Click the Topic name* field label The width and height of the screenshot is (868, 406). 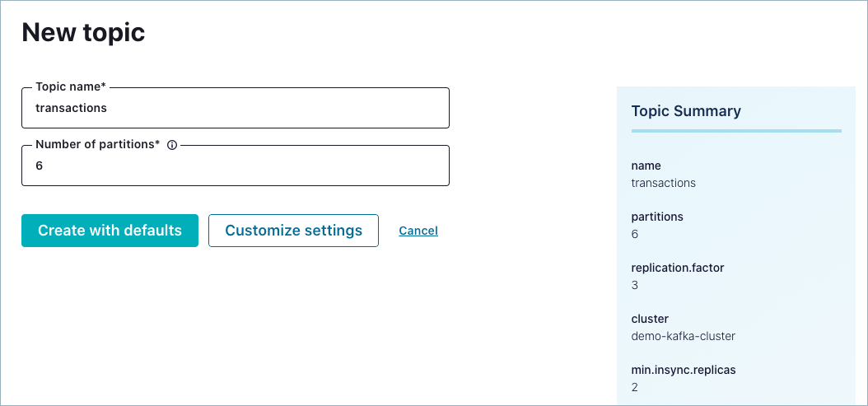pos(71,86)
